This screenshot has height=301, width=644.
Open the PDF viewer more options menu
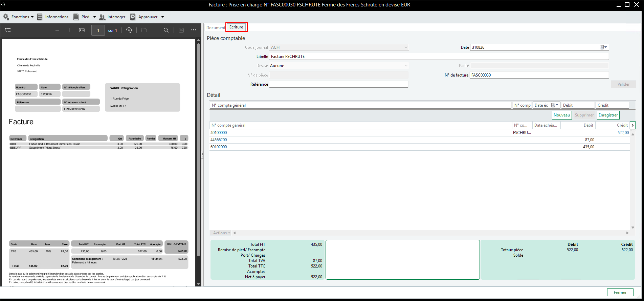pos(194,30)
